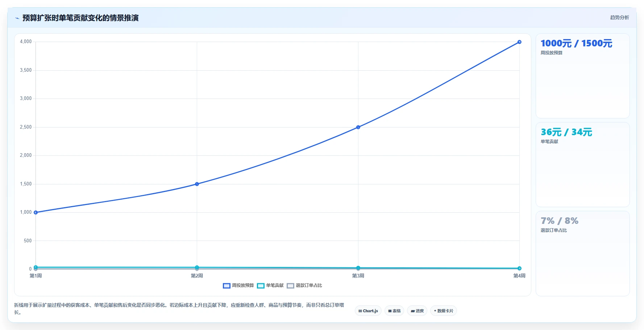Click the 表格 tag chip
644x330 pixels.
point(394,311)
